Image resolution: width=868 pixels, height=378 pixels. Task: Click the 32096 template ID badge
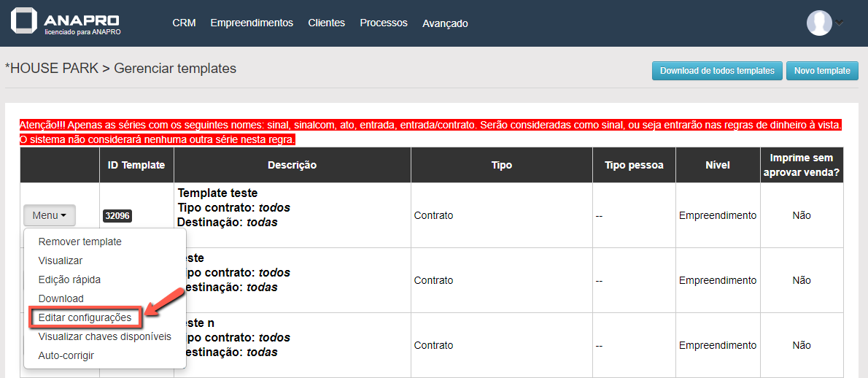pyautogui.click(x=117, y=216)
